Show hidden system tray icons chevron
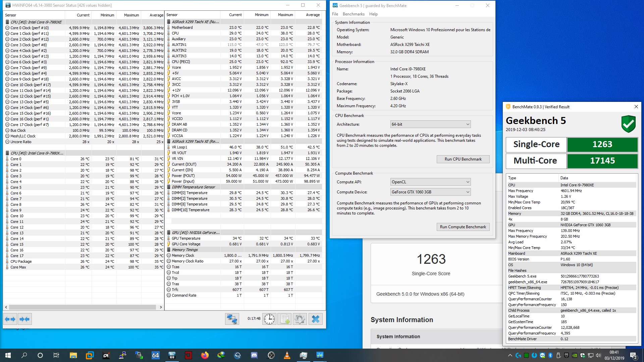 [x=510, y=355]
